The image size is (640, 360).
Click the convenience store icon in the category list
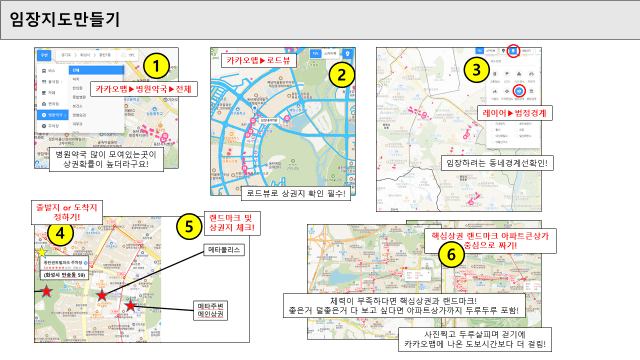44,104
